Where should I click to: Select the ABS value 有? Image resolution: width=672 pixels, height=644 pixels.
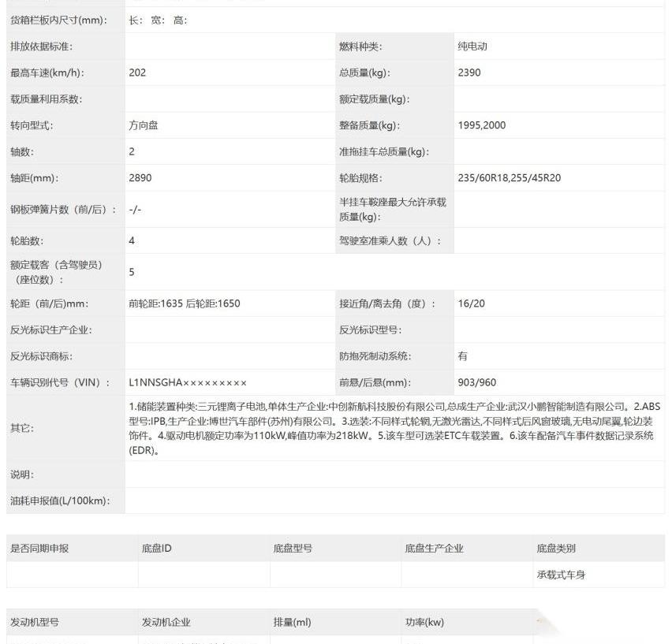point(462,356)
